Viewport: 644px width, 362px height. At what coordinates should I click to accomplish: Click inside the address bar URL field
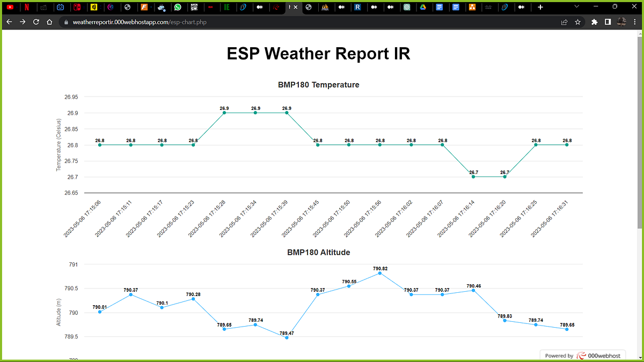point(161,22)
